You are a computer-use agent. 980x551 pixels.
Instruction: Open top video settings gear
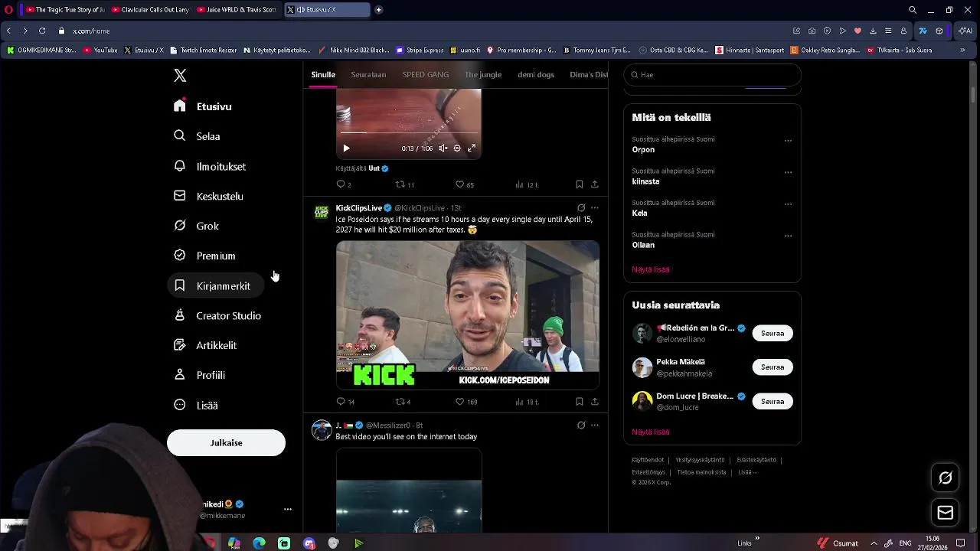click(457, 148)
